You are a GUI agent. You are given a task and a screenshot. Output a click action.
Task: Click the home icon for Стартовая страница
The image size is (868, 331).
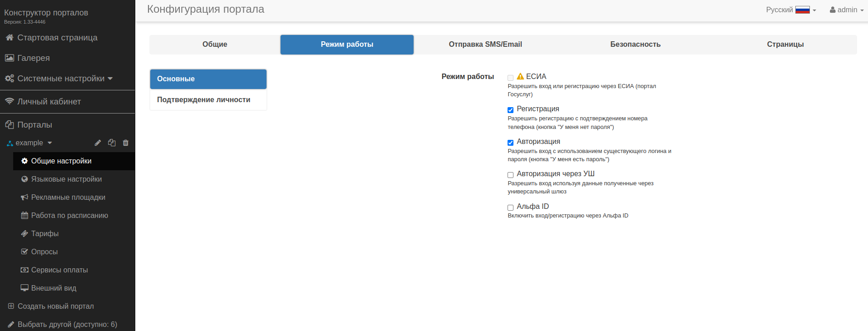click(9, 38)
